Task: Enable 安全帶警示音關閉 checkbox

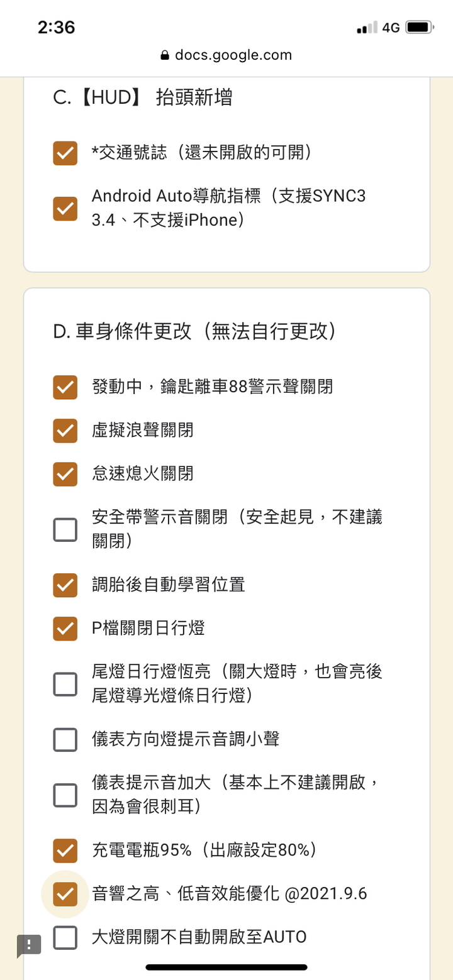Action: coord(65,530)
